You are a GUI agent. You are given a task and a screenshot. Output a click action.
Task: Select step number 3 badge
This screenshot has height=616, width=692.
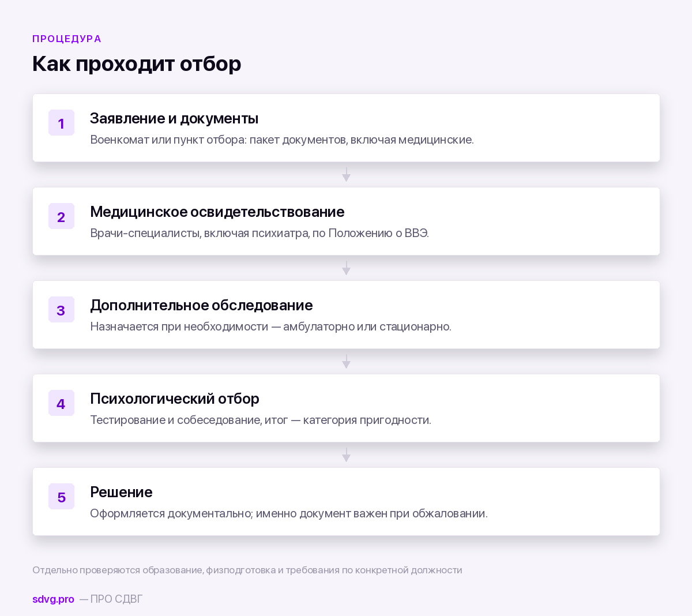61,310
